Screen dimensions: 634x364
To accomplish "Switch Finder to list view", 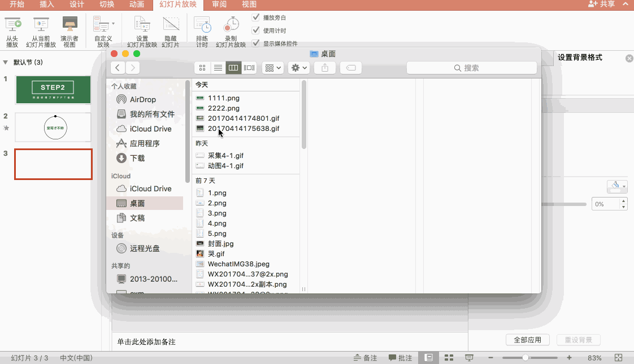I will click(x=218, y=68).
